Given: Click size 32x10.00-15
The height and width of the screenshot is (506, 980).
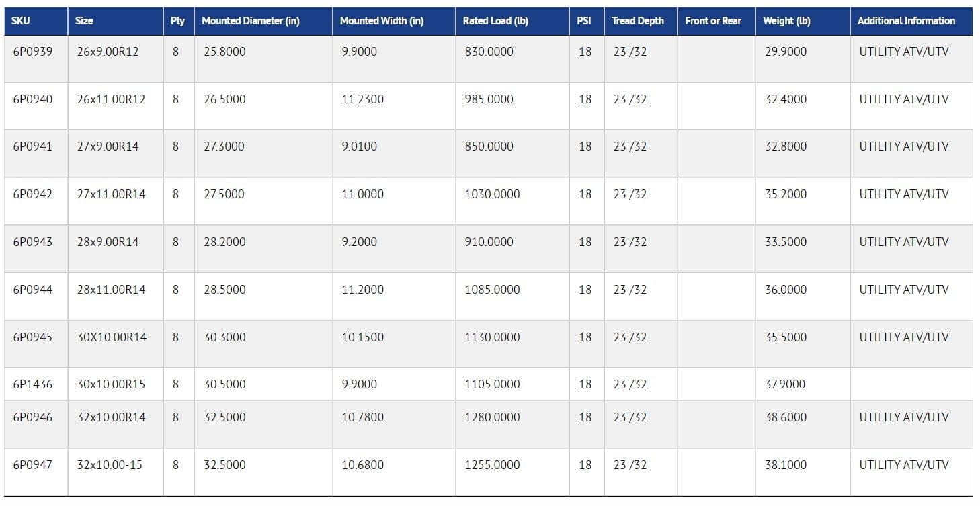Looking at the screenshot, I should point(110,465).
